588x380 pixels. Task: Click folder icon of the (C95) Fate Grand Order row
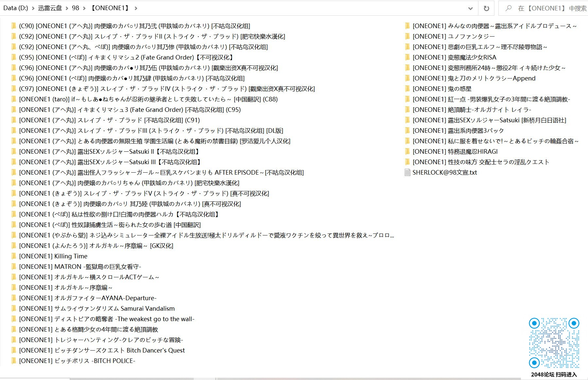tap(13, 57)
